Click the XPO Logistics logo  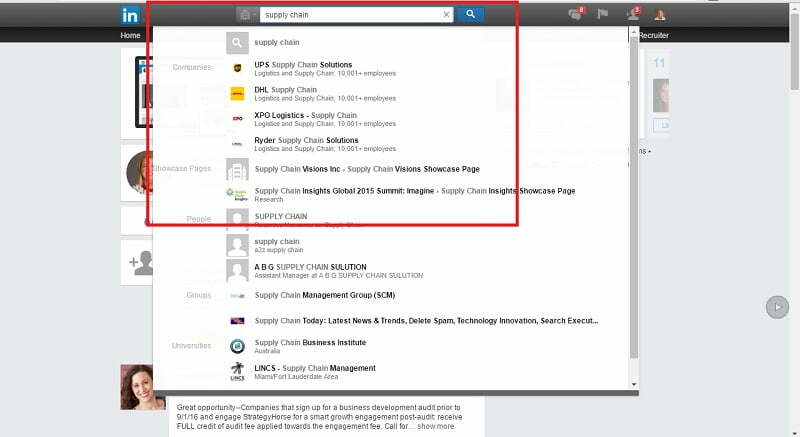pyautogui.click(x=237, y=118)
